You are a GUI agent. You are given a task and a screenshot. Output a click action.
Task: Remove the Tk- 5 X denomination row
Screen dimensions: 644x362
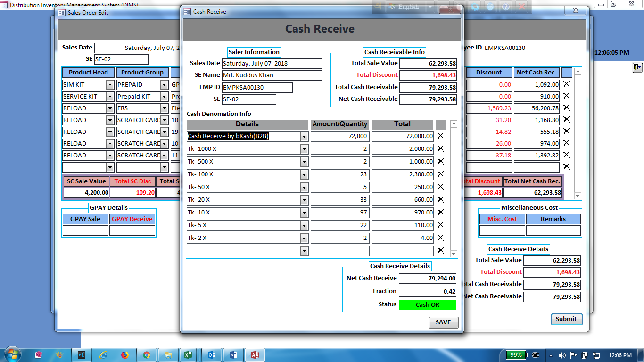(x=440, y=225)
